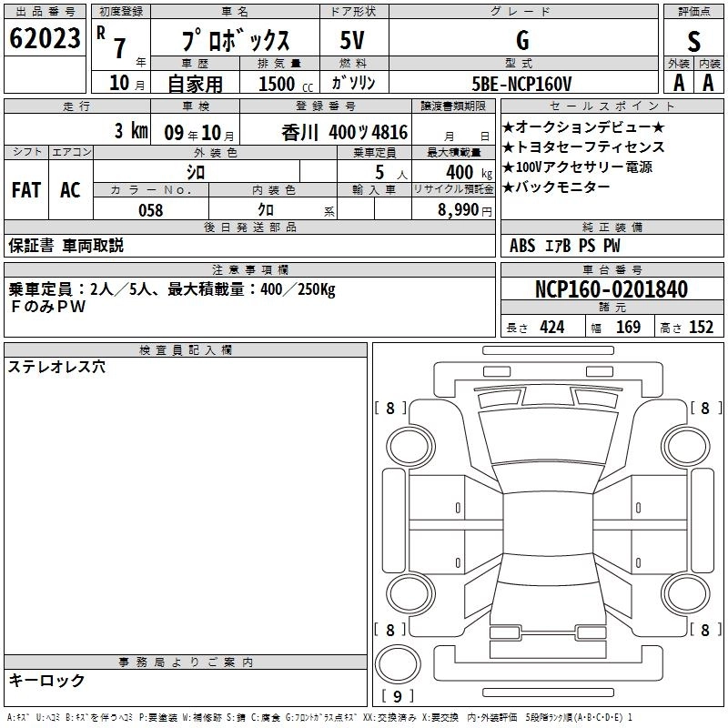Screen dimensions: 728x728
Task: Click sales point バックモニター
Action: click(x=556, y=187)
